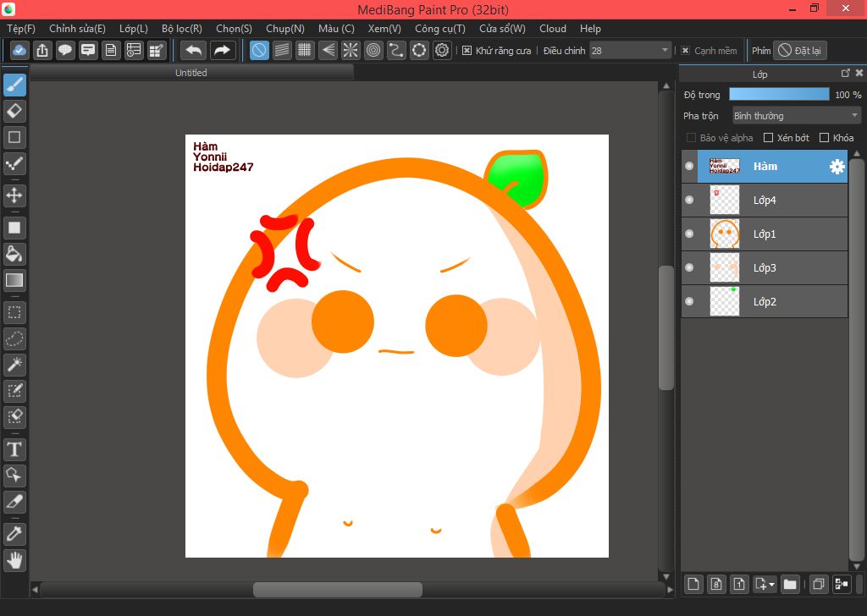
Task: Open the Cloud menu
Action: tap(553, 29)
